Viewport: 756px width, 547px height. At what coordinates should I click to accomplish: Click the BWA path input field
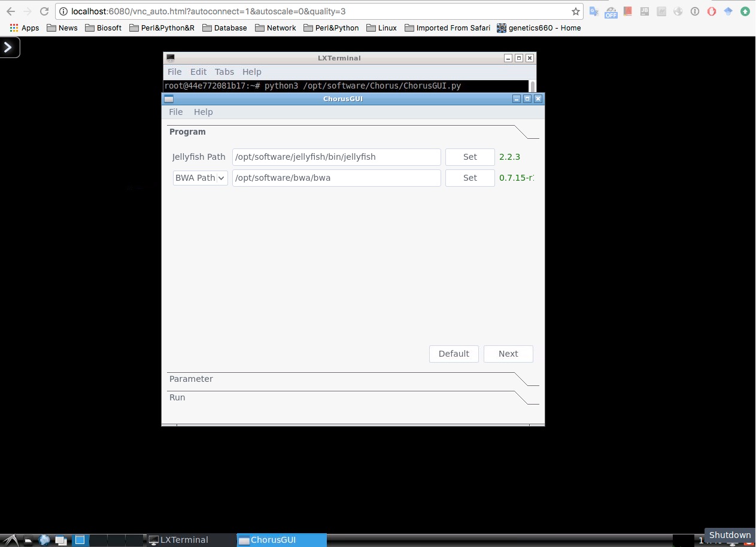tap(336, 178)
